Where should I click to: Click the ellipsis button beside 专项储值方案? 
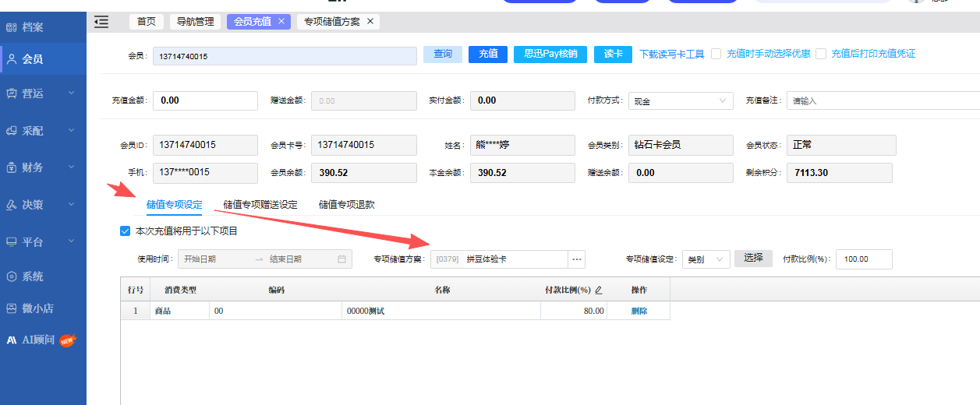577,259
